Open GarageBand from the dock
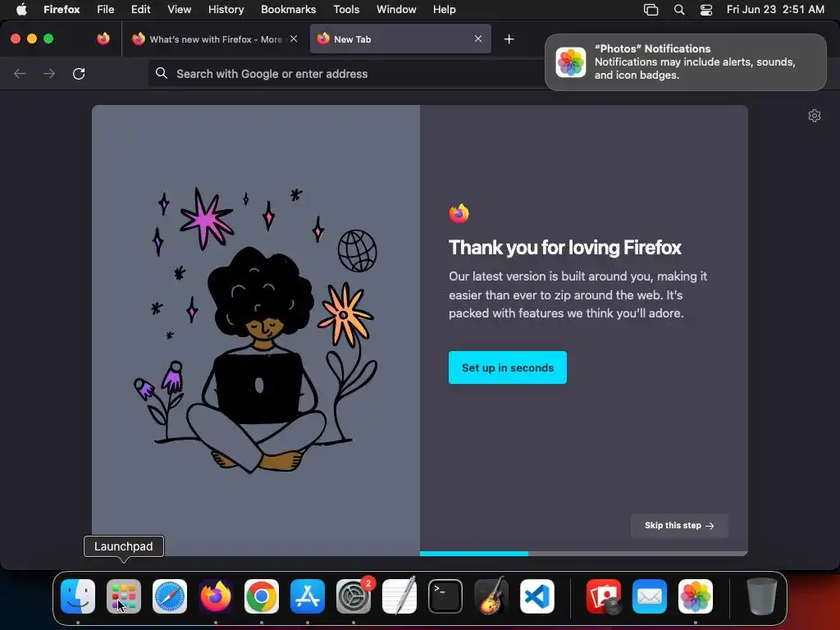Screen dimensions: 840x630 point(491,596)
